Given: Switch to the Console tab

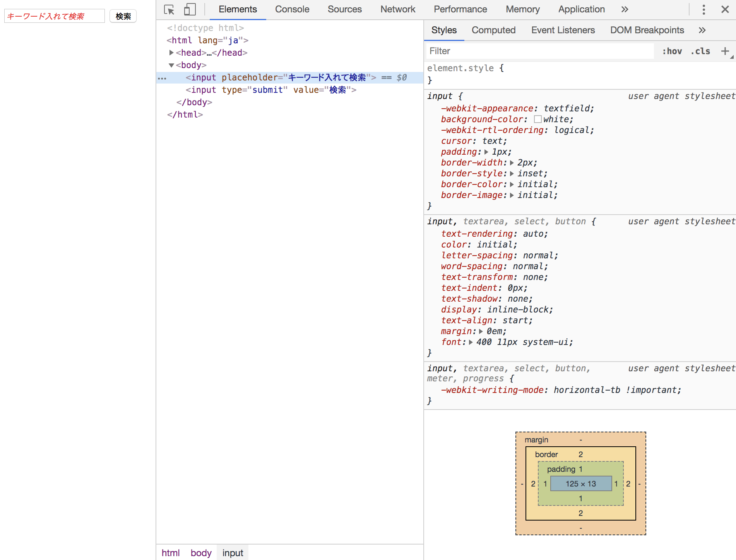Looking at the screenshot, I should click(x=292, y=10).
